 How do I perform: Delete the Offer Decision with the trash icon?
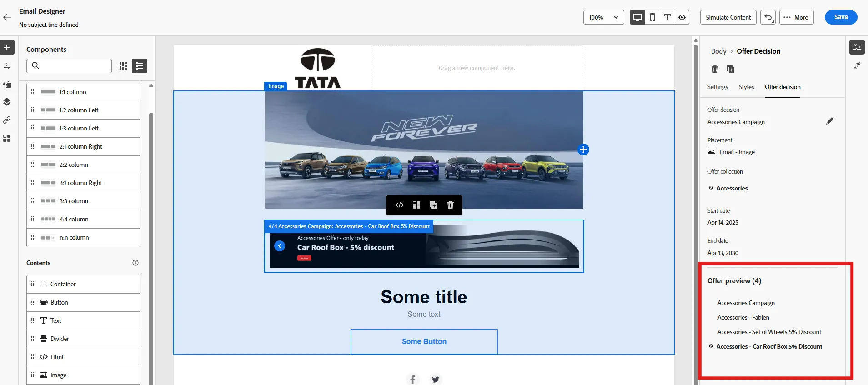point(715,69)
